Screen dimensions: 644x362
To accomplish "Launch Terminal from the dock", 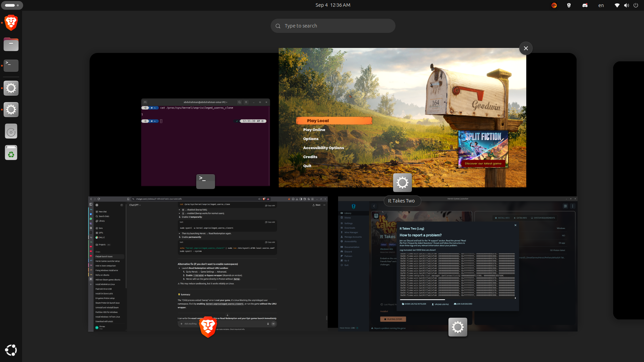I will tap(11, 66).
